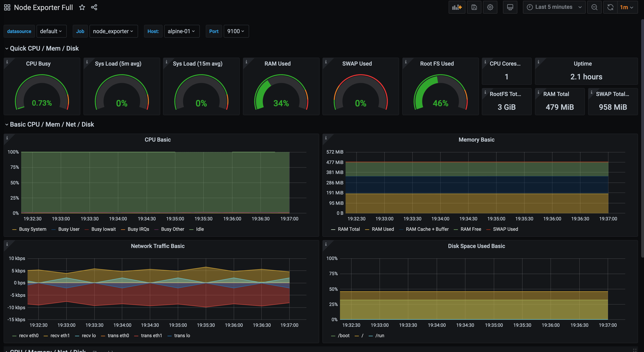This screenshot has height=352, width=644.
Task: Open the Host alpine-01 dropdown
Action: tap(182, 31)
